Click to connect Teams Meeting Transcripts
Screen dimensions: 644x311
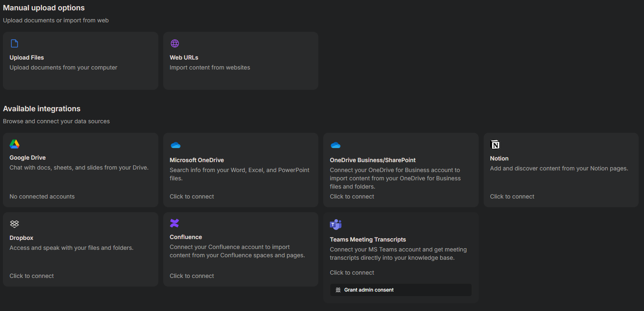352,273
